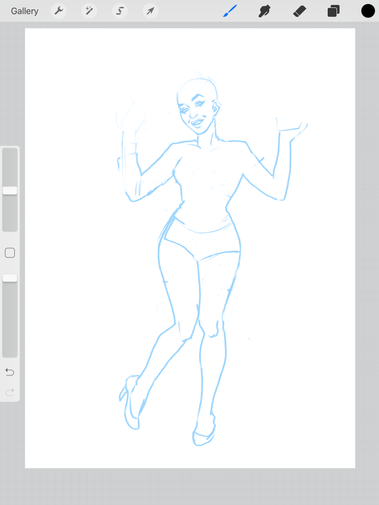Open the Layers panel
The height and width of the screenshot is (505, 379).
[333, 11]
